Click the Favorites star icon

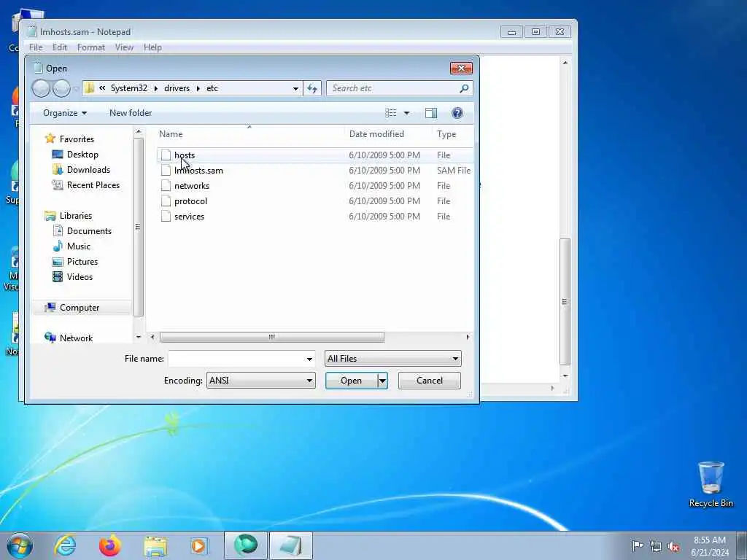tap(50, 139)
